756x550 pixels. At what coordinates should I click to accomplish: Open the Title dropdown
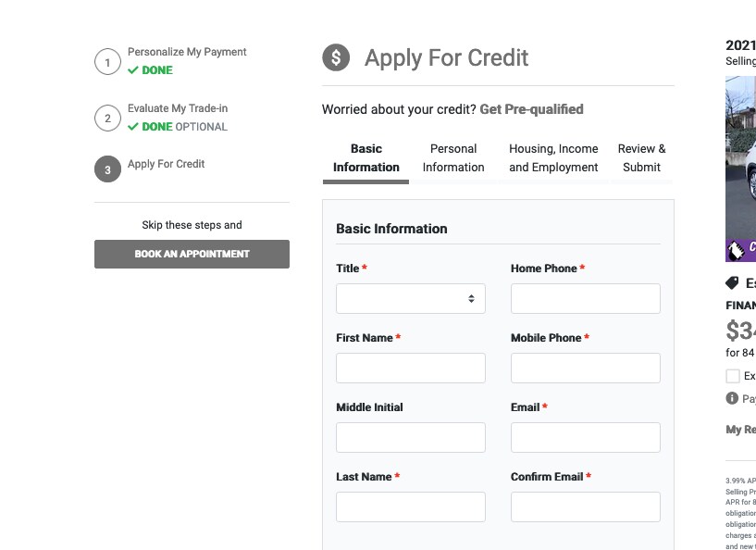point(411,299)
